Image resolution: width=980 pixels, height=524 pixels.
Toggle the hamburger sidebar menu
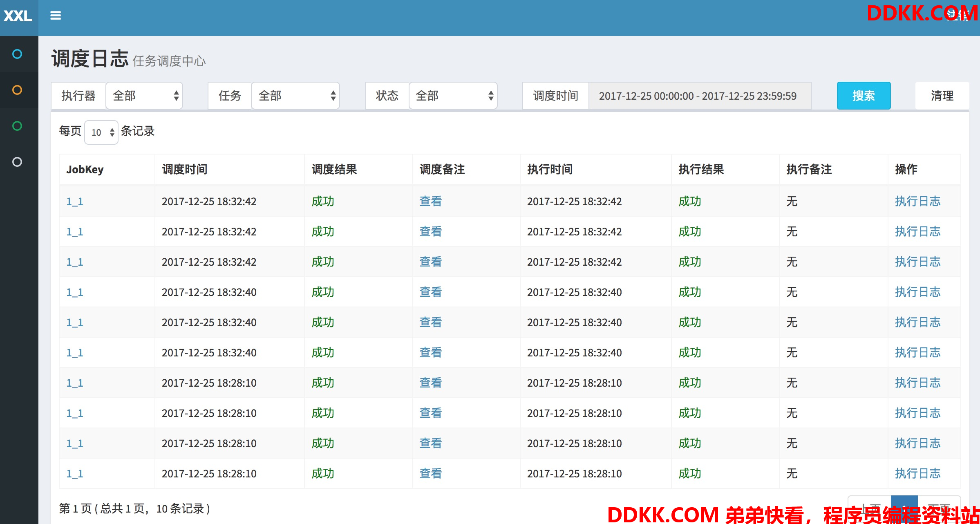point(56,16)
